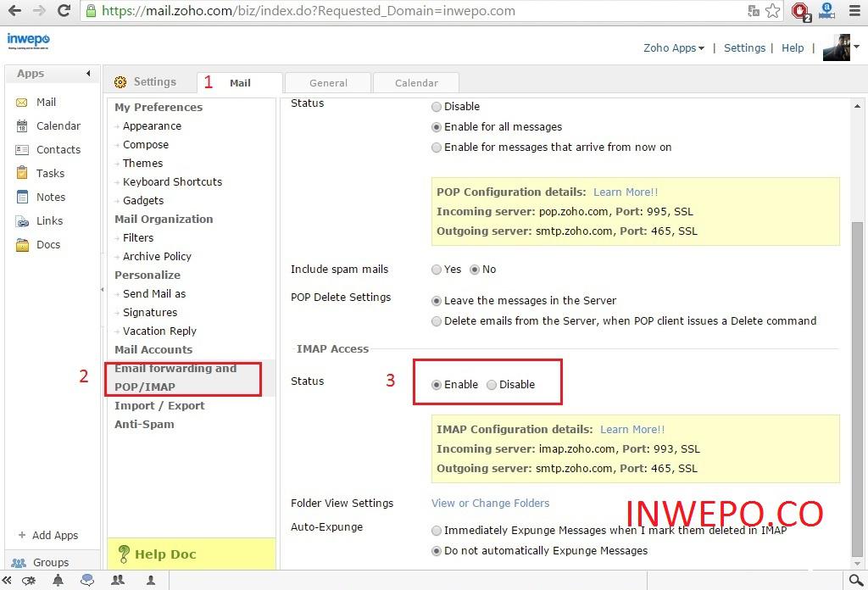Collapse the settings sidebar splitter arrow

click(103, 289)
